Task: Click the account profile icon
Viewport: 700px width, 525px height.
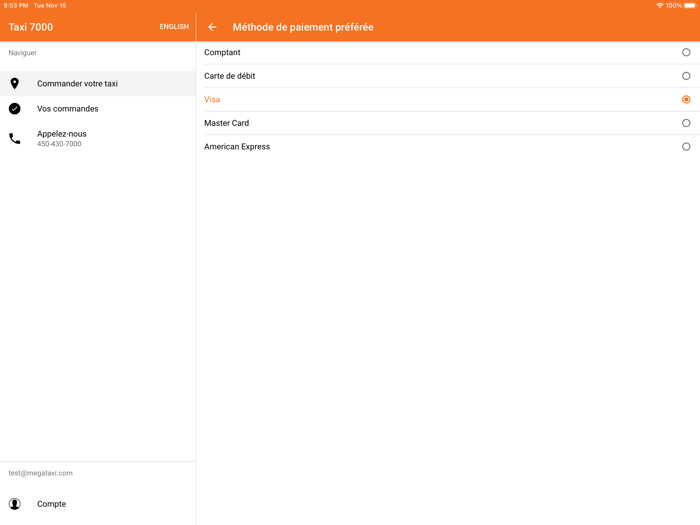Action: 15,504
